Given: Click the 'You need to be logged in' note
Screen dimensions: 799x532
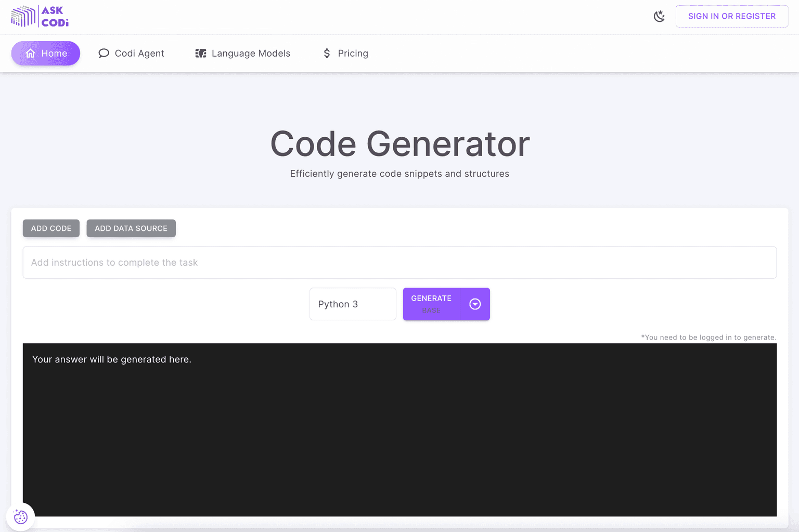Looking at the screenshot, I should [708, 338].
